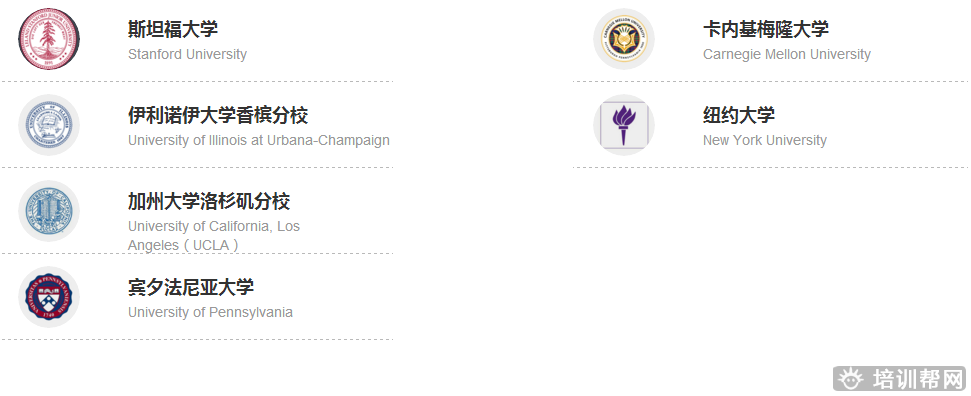The image size is (971, 396).
Task: Select University of Illinois at Urbana-Champaign text
Action: [259, 140]
